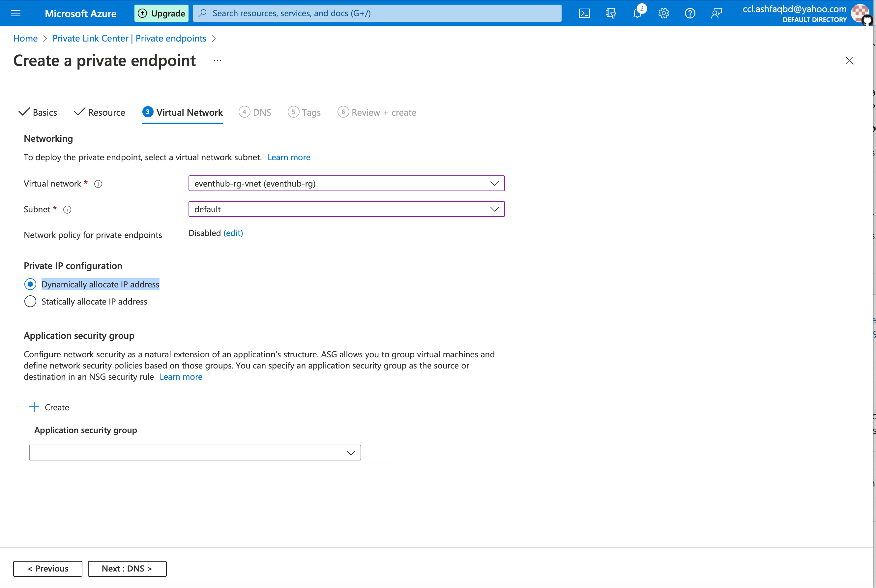Click the Microsoft Azure logo text
Viewport: 876px width, 588px height.
(81, 14)
